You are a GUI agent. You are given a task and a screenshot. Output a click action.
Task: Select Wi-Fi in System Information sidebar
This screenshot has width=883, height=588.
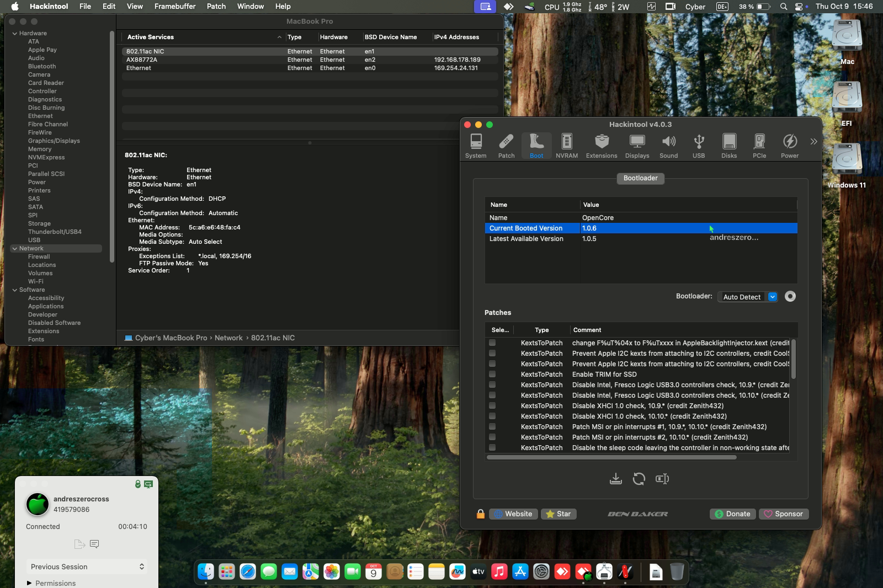[36, 282]
